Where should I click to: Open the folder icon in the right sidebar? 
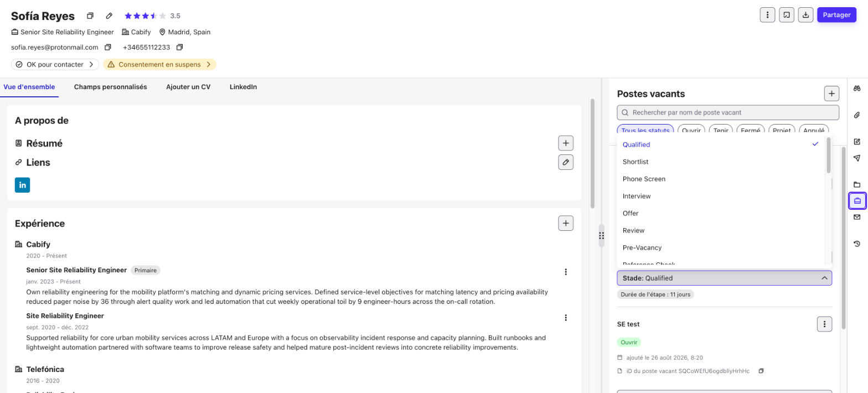tap(857, 184)
